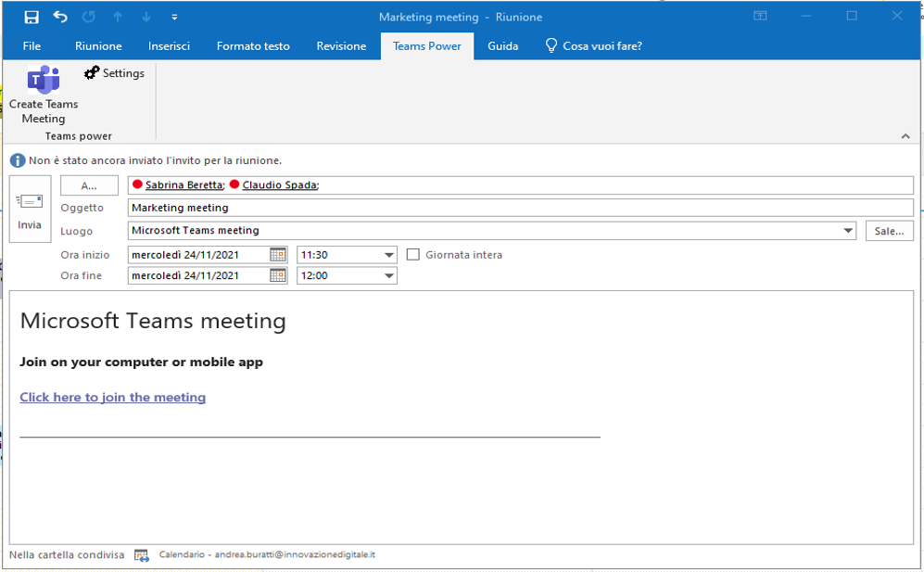
Task: Click the Sale... rooms button
Action: [889, 231]
